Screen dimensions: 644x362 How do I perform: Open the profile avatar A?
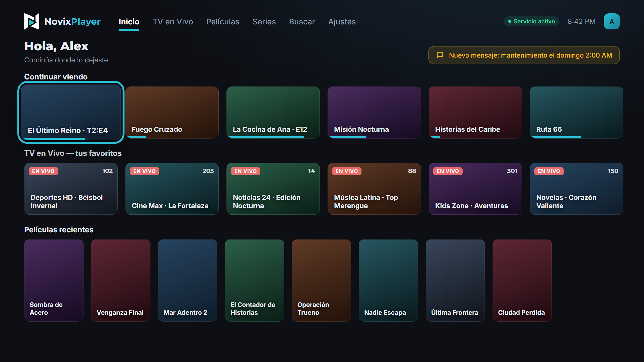click(612, 21)
